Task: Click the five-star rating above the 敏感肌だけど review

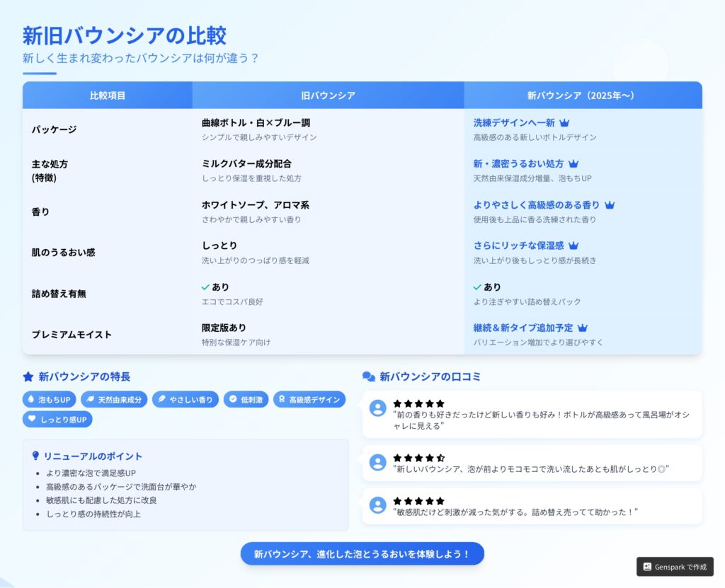Action: 419,501
